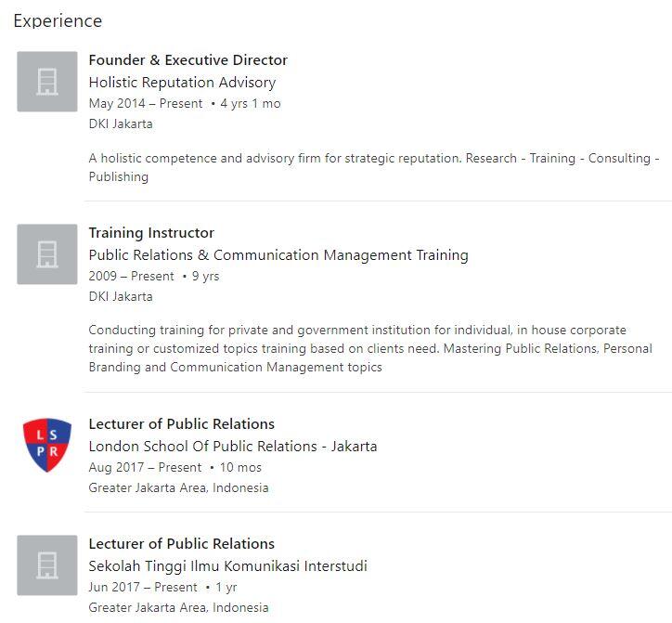
Task: Open the LSPR shield logo
Action: click(47, 445)
